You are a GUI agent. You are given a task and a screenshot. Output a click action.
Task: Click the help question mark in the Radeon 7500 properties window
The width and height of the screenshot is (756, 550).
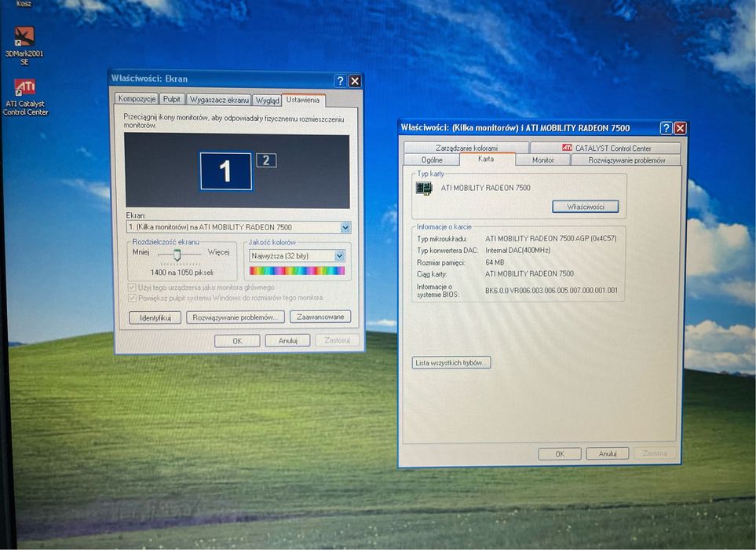[x=666, y=128]
